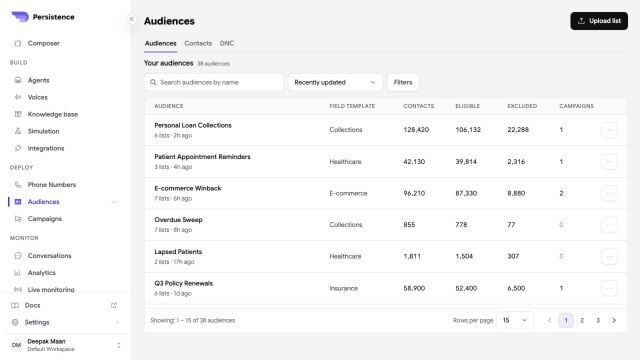
Task: Expand the Audiences sidebar chevron
Action: pyautogui.click(x=114, y=202)
